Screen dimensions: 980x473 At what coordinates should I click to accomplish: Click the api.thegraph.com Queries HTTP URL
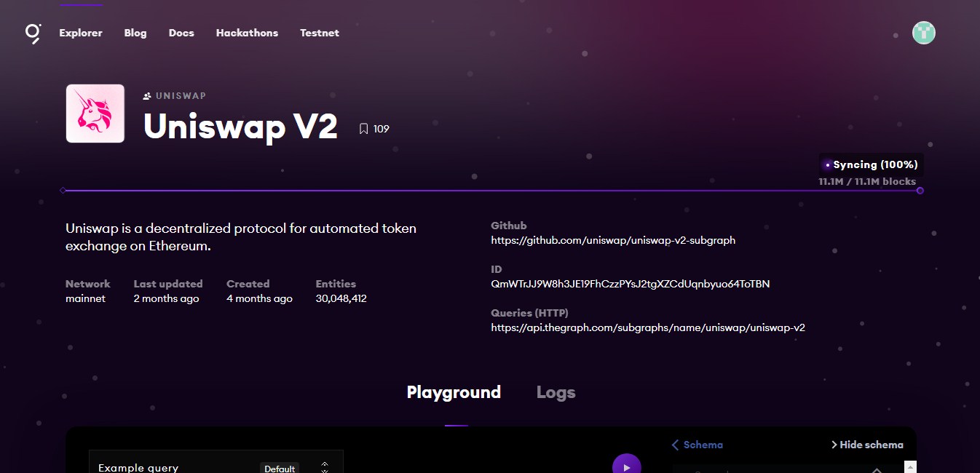(648, 327)
